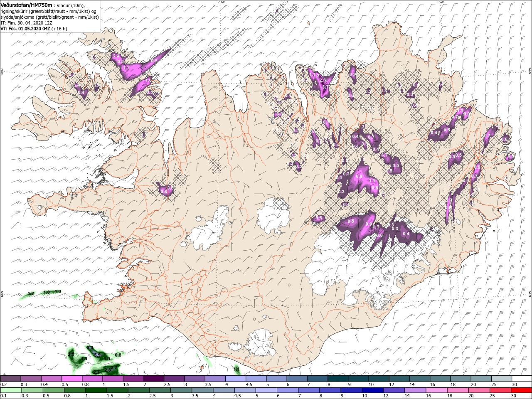Click the 'slydda/snjókoma' legend description line
Viewport: 532px width, 399px height.
coord(49,17)
